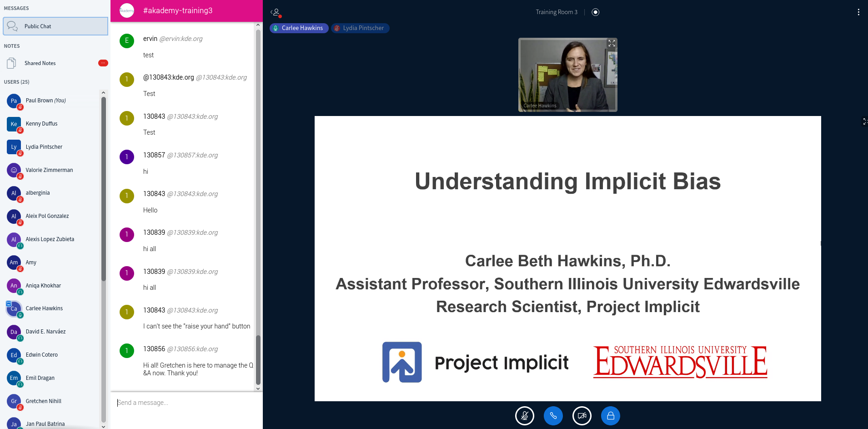
Task: Click the user list scroll-down arrow
Action: coord(103,426)
